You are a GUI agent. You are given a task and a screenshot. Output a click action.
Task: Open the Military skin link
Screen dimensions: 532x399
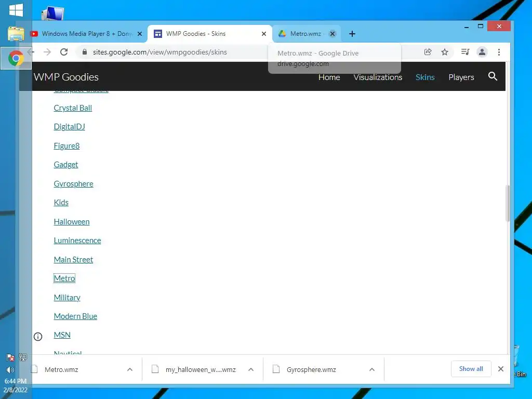[x=67, y=298]
